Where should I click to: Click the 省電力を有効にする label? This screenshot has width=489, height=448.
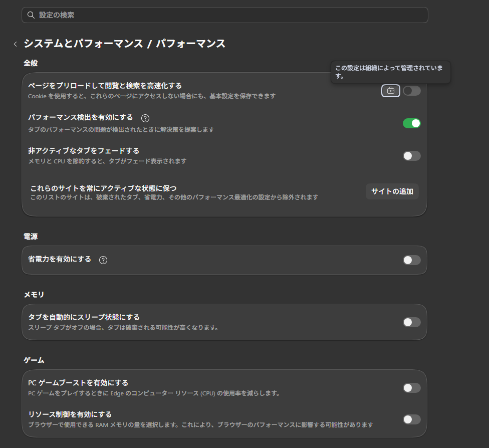[x=60, y=259]
